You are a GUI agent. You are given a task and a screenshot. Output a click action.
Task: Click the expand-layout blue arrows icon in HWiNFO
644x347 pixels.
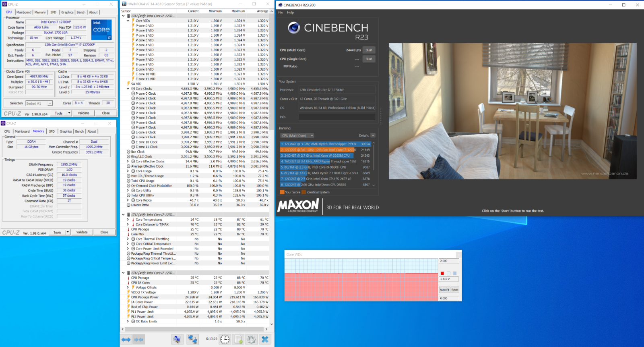pyautogui.click(x=126, y=340)
